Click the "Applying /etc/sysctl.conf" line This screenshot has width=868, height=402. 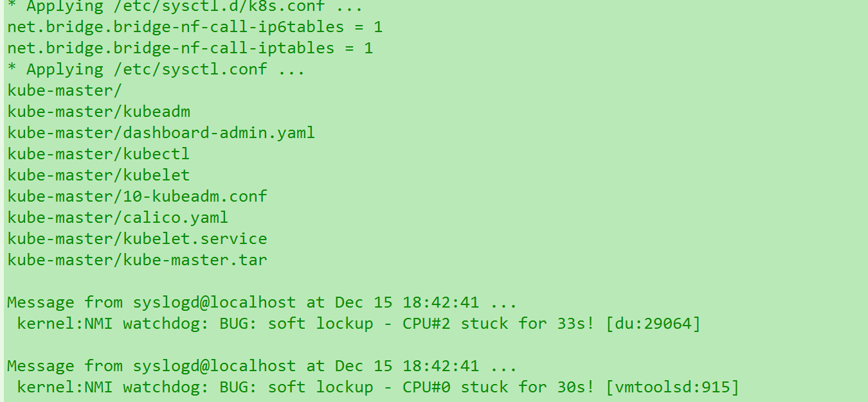[156, 69]
